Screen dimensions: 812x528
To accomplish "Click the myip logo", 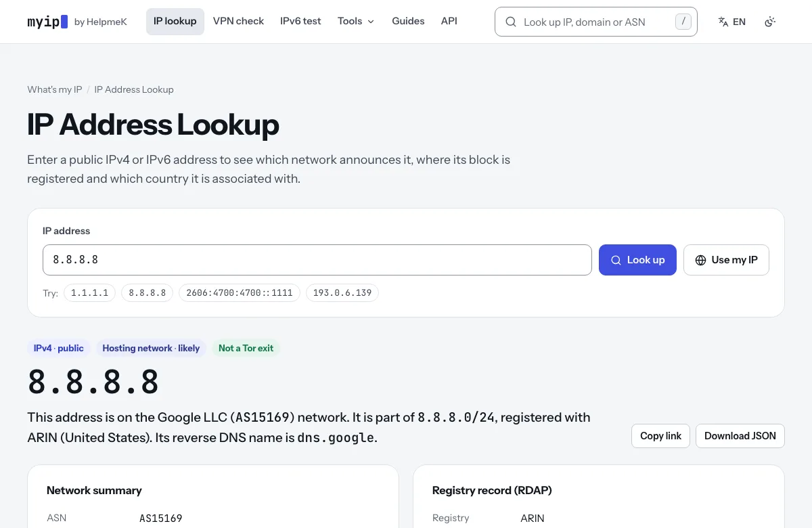I will coord(47,22).
